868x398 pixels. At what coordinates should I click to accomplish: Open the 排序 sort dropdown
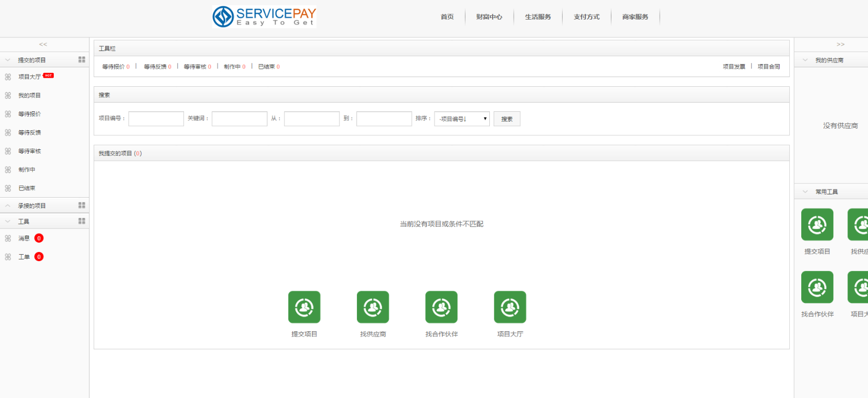462,119
